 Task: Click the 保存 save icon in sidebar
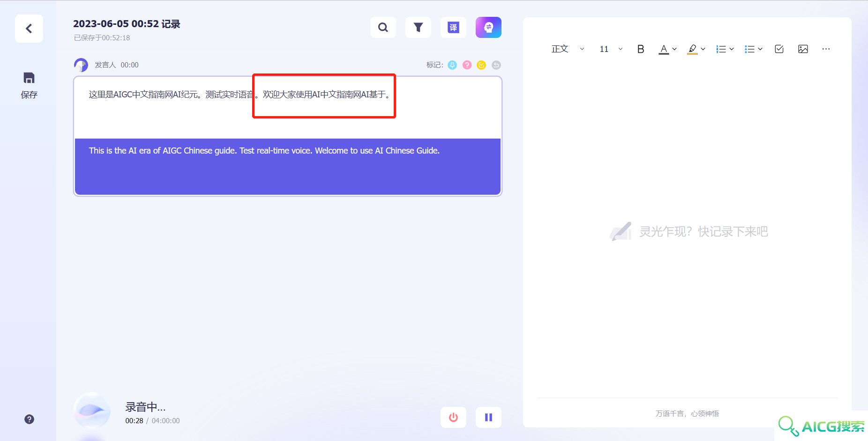pyautogui.click(x=29, y=85)
